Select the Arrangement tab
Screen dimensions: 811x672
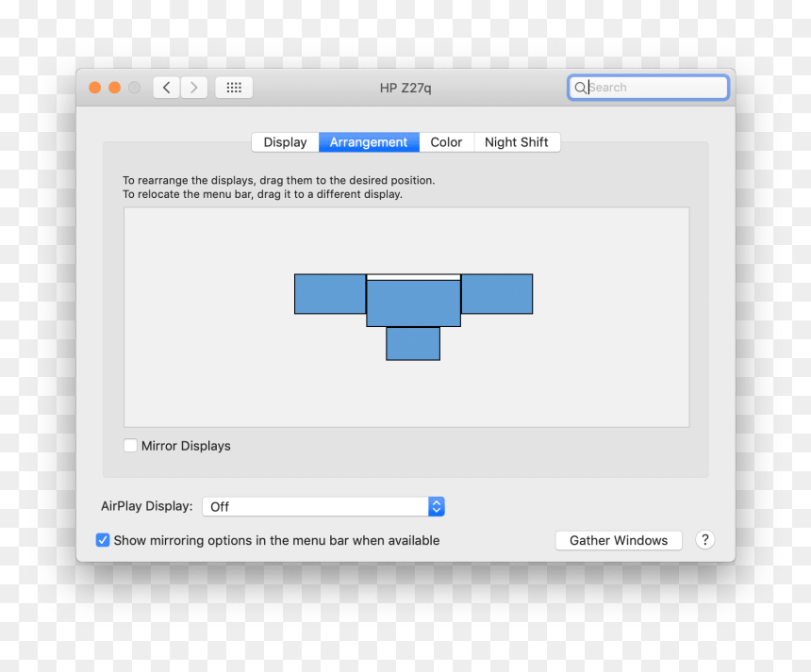369,142
